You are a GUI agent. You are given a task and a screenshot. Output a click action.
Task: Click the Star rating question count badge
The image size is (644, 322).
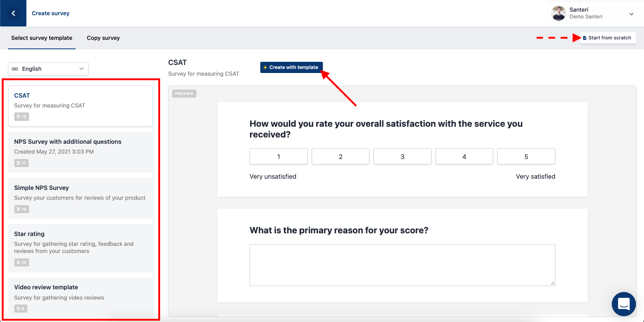click(x=21, y=262)
